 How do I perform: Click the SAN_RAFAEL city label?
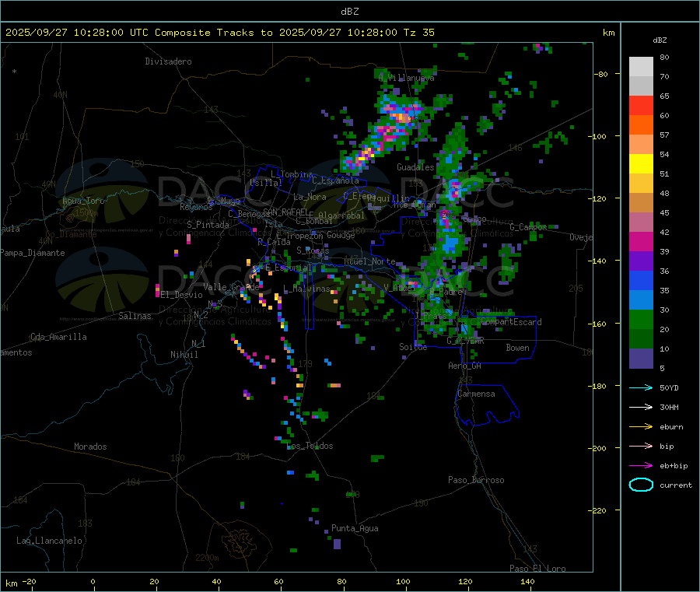pos(286,212)
